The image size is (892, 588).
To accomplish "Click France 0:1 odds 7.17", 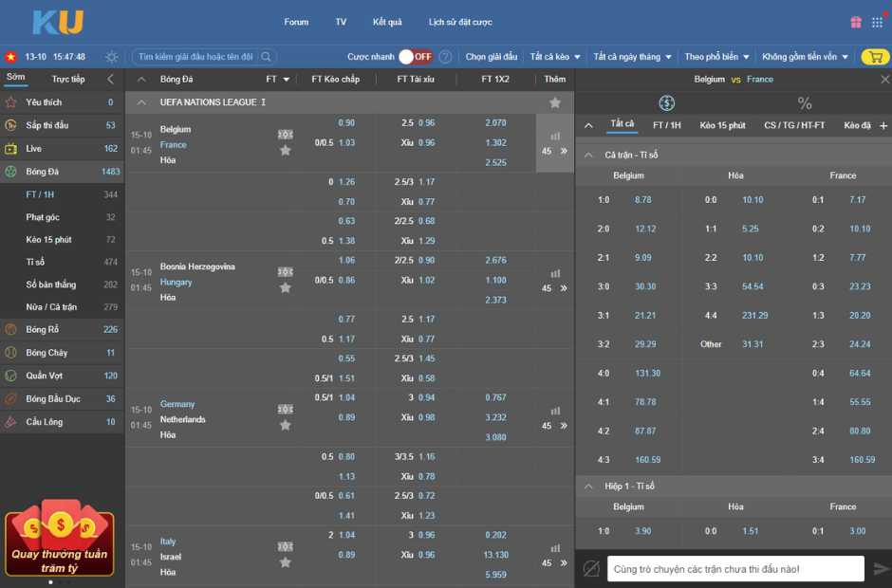I will 857,199.
